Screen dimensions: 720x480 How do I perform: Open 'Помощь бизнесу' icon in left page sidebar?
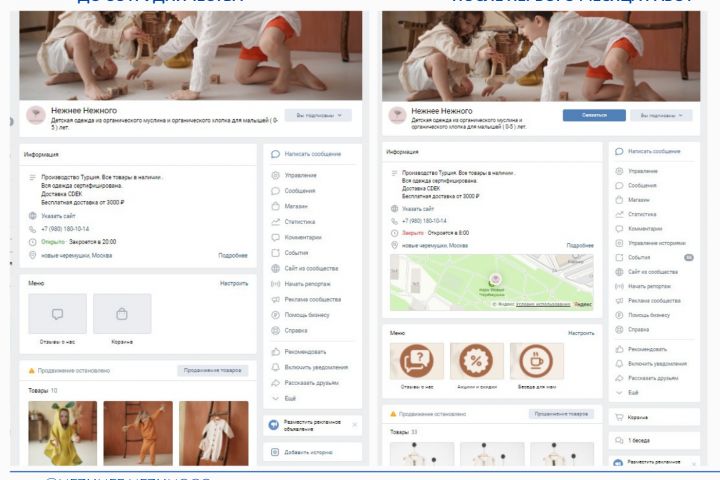click(276, 315)
